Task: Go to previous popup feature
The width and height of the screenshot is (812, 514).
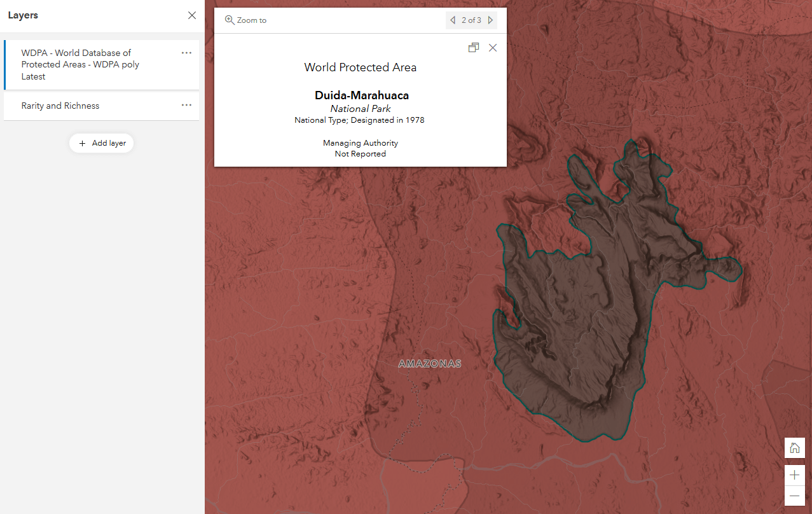Action: point(453,20)
